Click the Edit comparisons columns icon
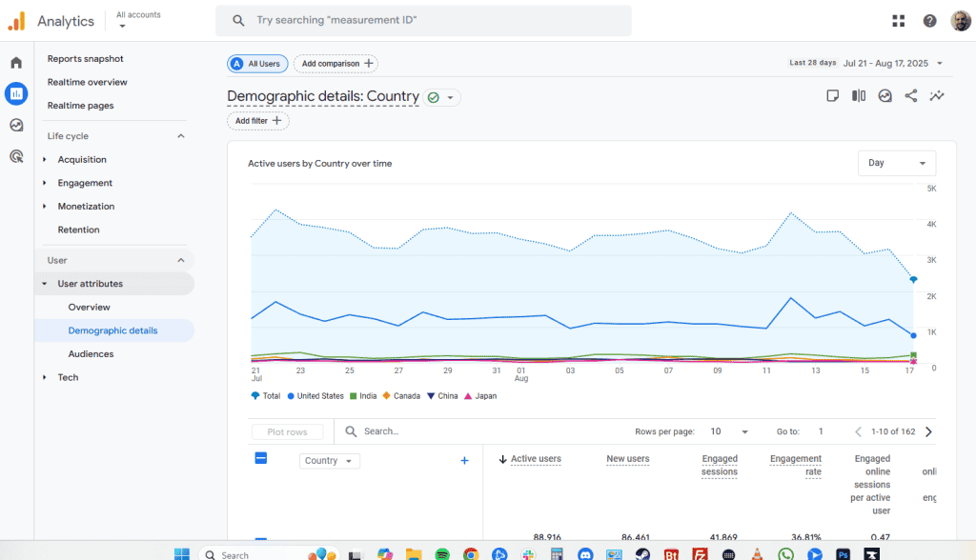This screenshot has width=976, height=560. coord(859,96)
